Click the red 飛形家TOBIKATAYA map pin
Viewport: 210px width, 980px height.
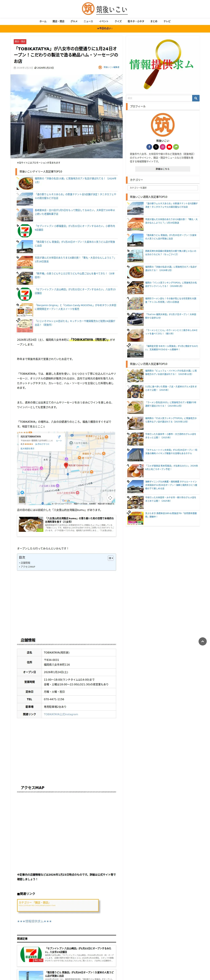point(66,465)
